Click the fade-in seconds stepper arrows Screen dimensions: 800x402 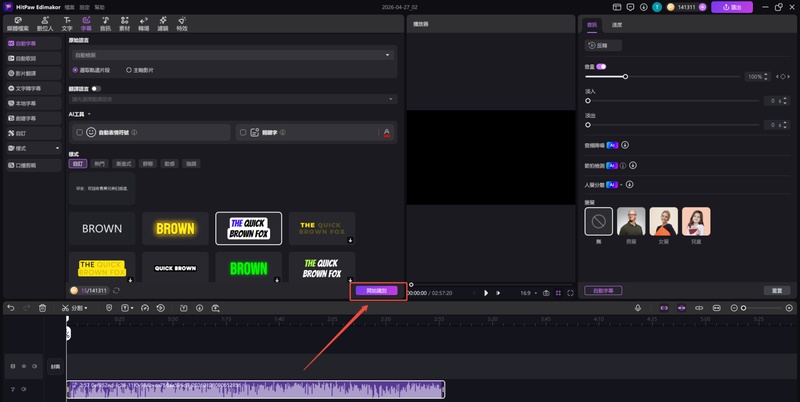point(785,101)
